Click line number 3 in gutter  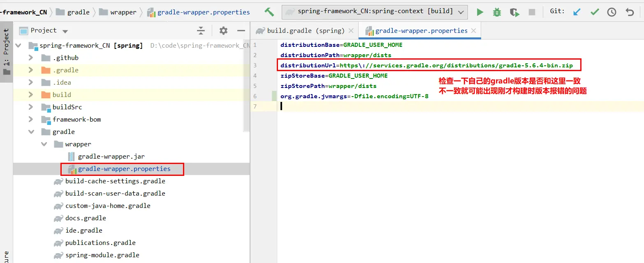[255, 65]
